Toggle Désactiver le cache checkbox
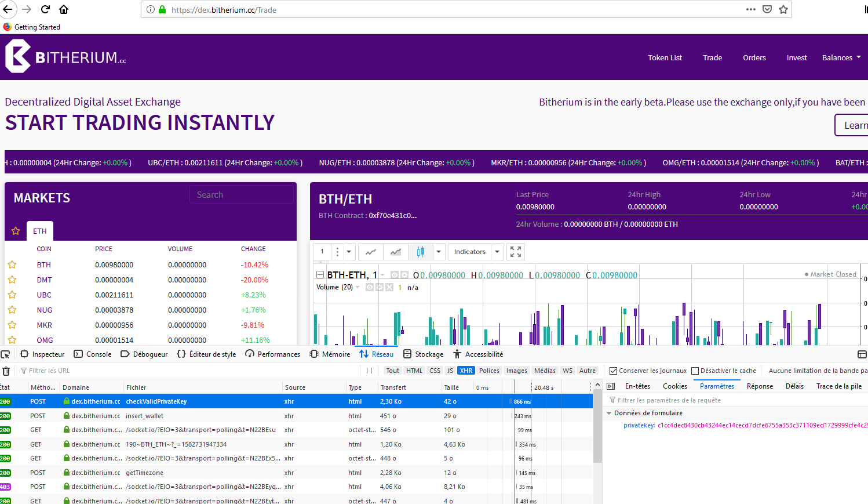This screenshot has height=504, width=868. (695, 371)
